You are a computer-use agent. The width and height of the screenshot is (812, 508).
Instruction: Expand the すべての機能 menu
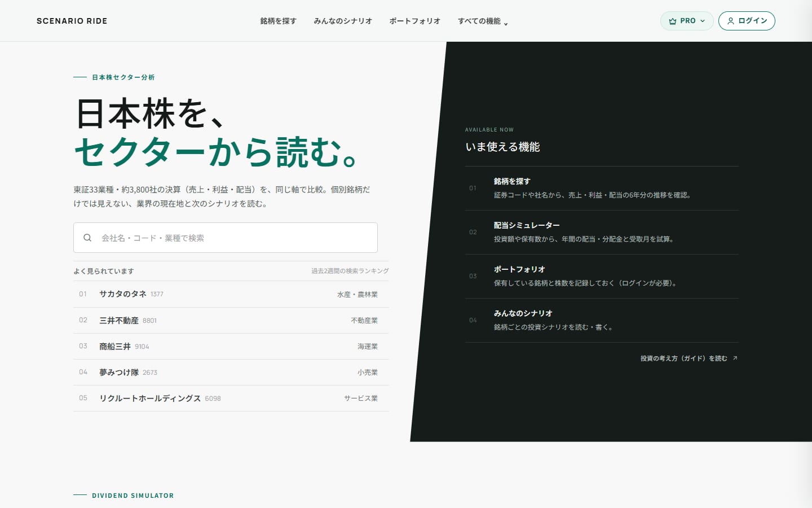tap(483, 21)
